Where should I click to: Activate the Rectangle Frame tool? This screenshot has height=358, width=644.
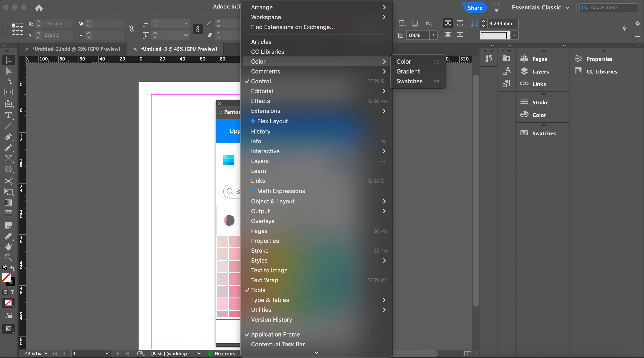(8, 158)
